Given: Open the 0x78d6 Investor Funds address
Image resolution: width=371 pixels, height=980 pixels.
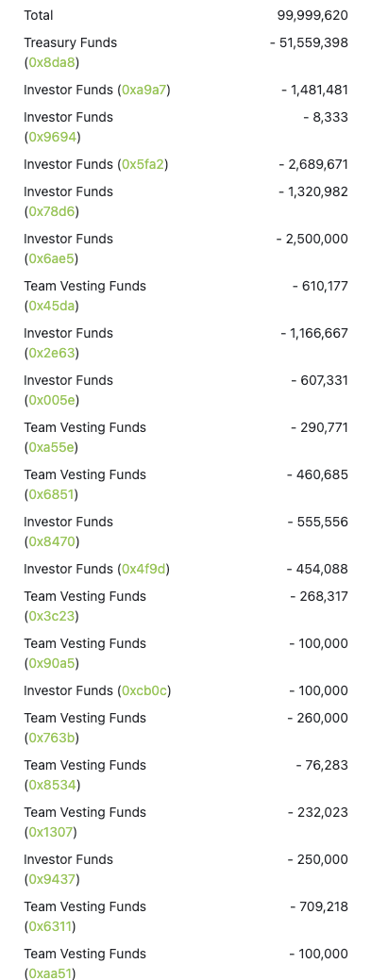Looking at the screenshot, I should coord(52,211).
